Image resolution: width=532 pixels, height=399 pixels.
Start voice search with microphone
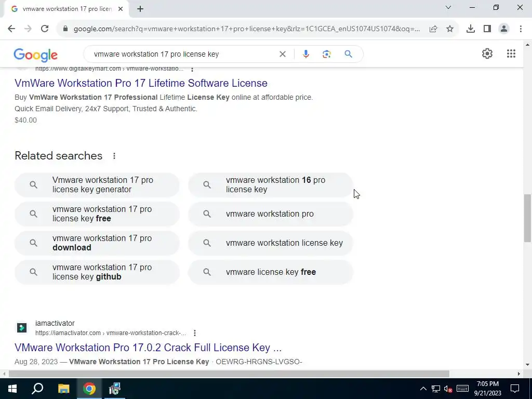click(x=305, y=54)
